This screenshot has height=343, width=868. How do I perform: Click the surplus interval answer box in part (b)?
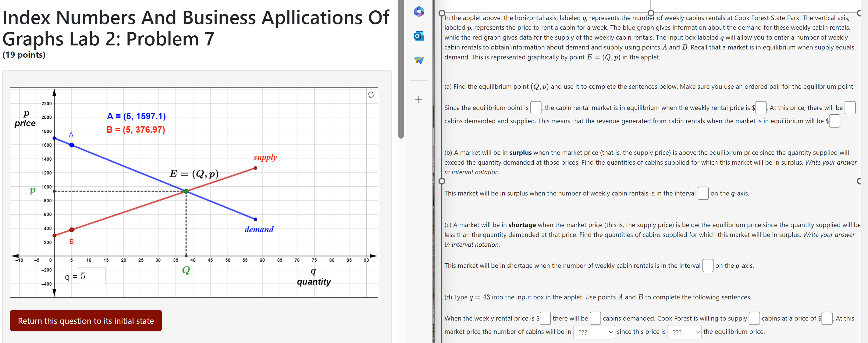[x=703, y=193]
